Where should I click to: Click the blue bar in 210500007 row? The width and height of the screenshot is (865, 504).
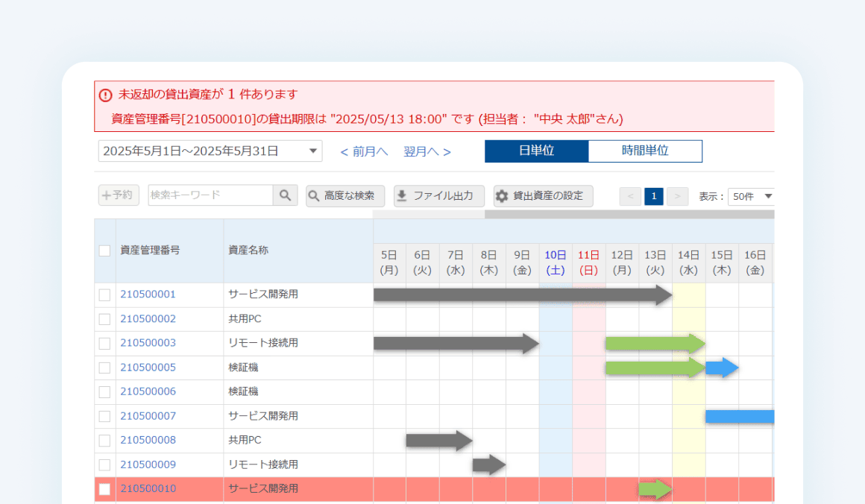[x=740, y=416]
